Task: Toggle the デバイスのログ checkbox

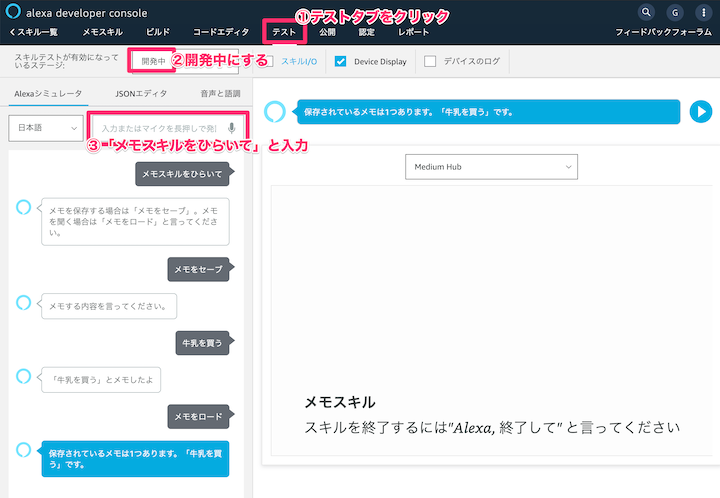Action: [430, 61]
